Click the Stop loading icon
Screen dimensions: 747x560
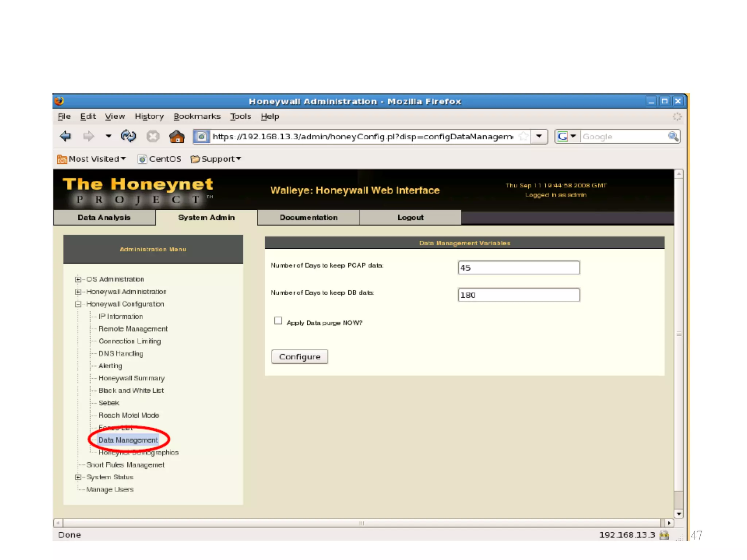coord(153,137)
